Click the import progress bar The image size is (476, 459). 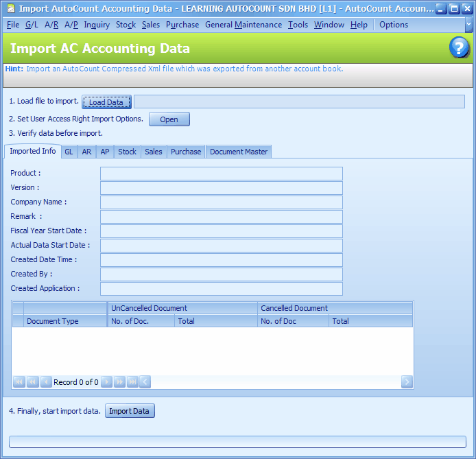tap(237, 442)
